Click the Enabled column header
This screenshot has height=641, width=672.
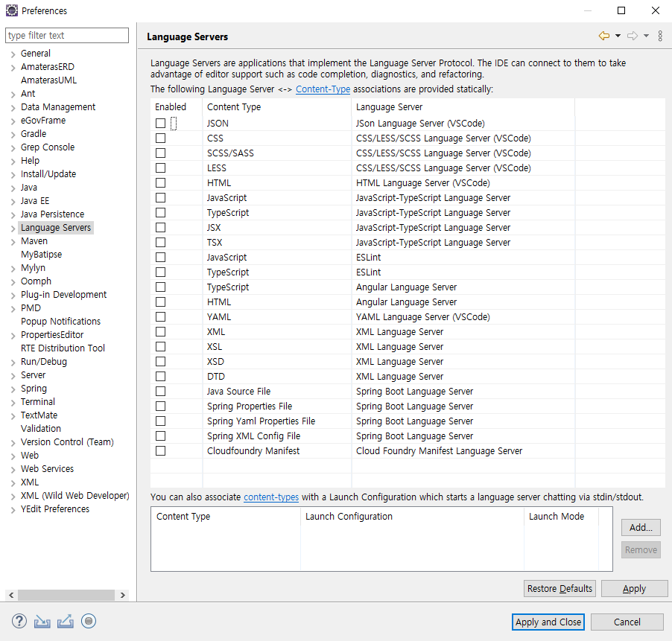pyautogui.click(x=176, y=107)
